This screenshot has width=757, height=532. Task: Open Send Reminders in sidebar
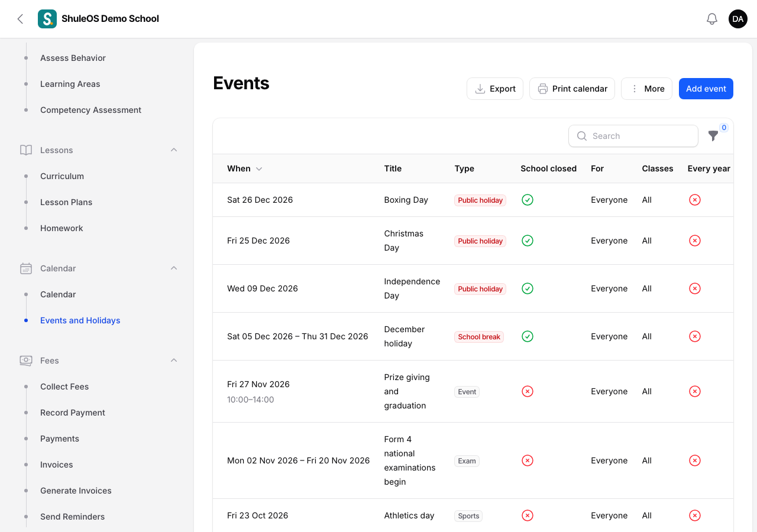[x=72, y=517]
